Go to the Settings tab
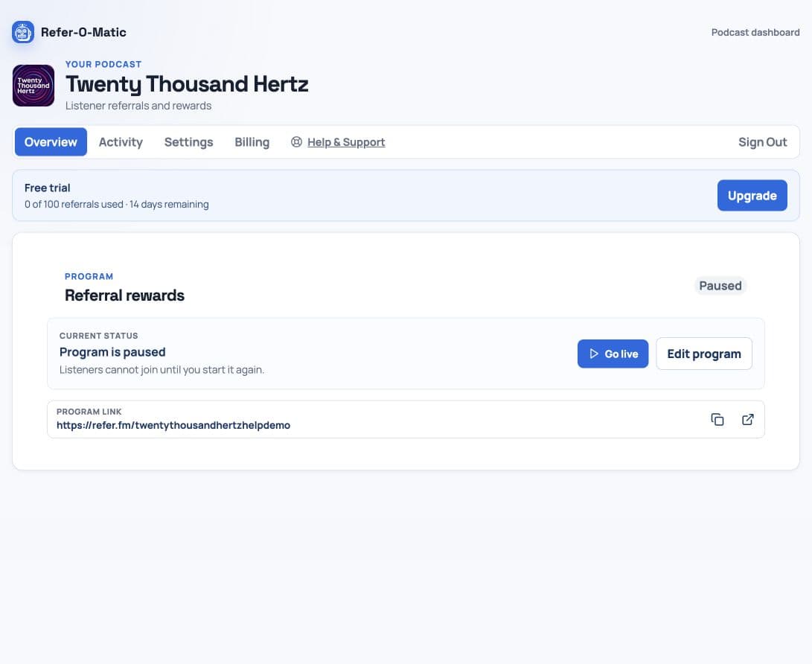The width and height of the screenshot is (812, 664). (188, 142)
